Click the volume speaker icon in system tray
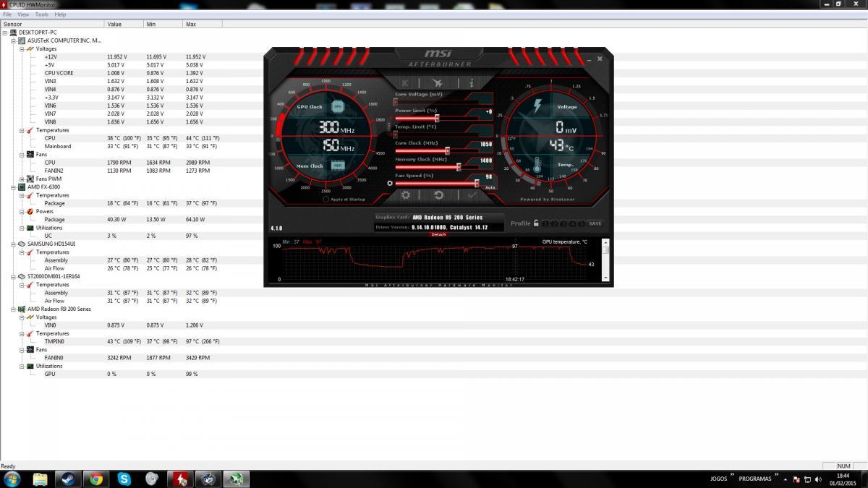Screen dimensions: 868x488 pyautogui.click(x=817, y=479)
